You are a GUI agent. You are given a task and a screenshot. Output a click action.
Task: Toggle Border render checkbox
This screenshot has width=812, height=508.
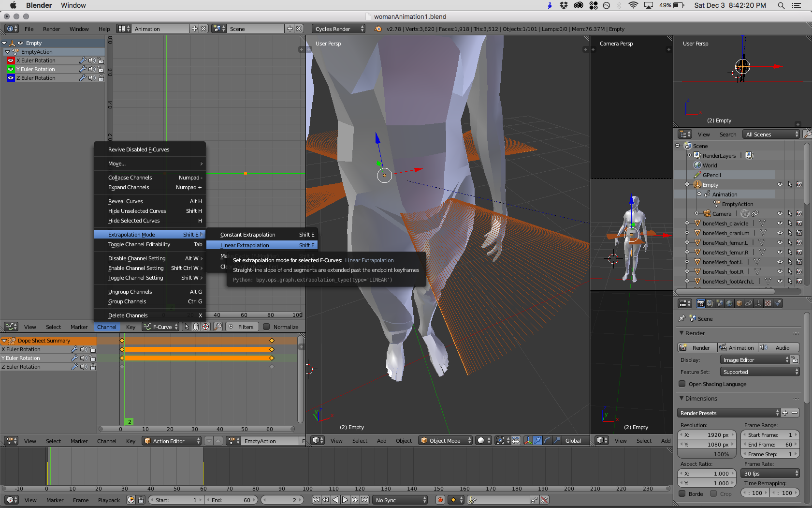pyautogui.click(x=682, y=494)
